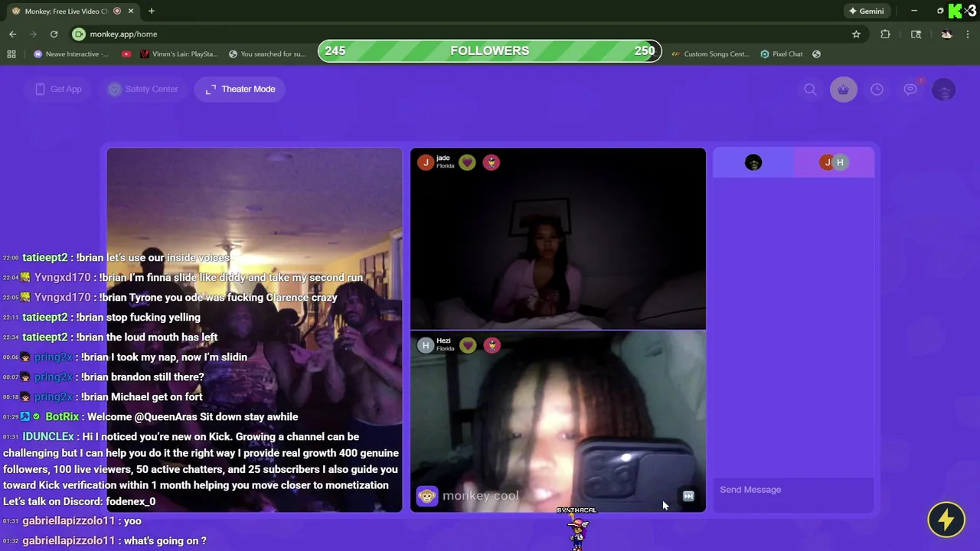Skip to the next match

688,497
